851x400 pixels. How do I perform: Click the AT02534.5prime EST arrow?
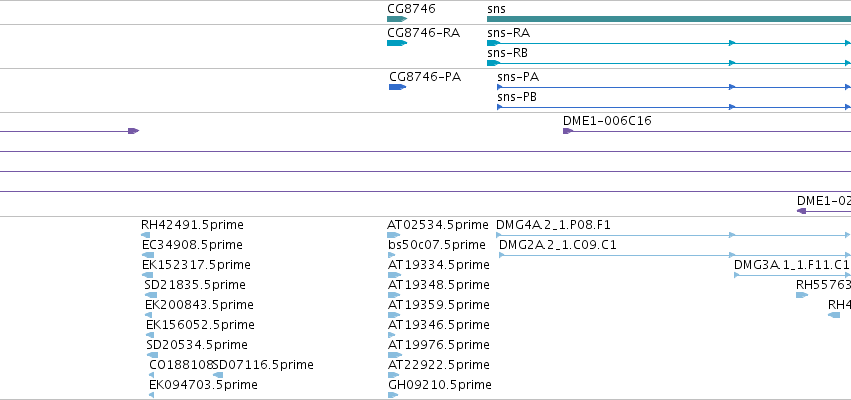(x=393, y=235)
